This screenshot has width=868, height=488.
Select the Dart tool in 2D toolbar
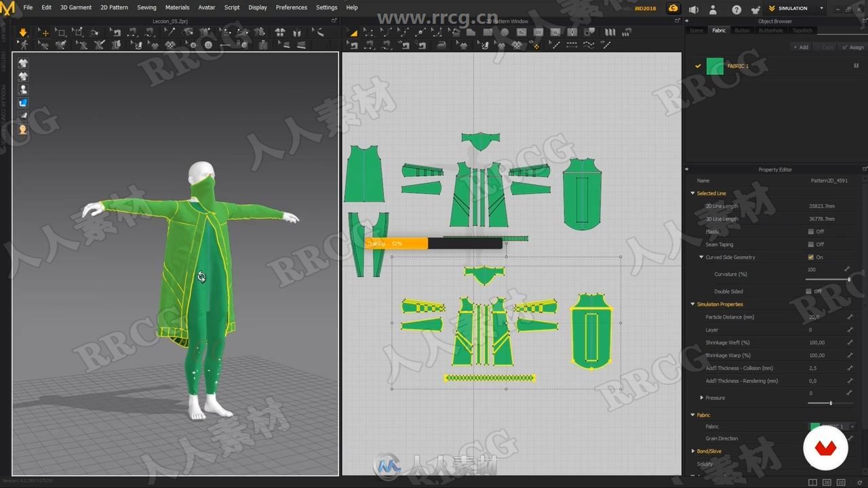(572, 33)
